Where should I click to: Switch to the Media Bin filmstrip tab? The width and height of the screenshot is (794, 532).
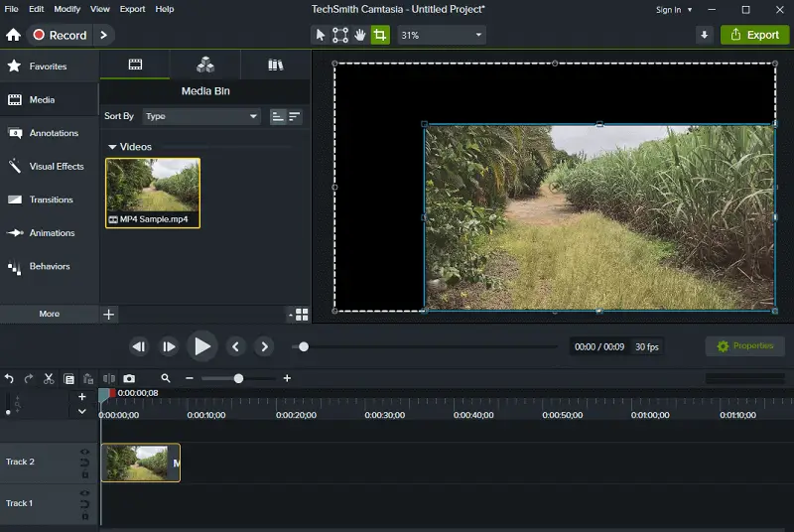click(x=135, y=65)
